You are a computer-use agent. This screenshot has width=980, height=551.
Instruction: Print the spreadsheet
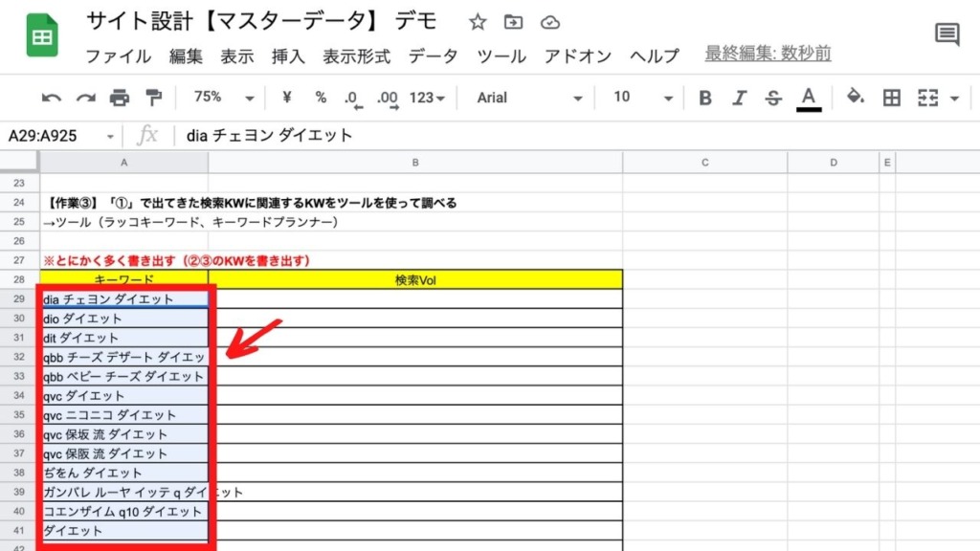click(x=120, y=99)
